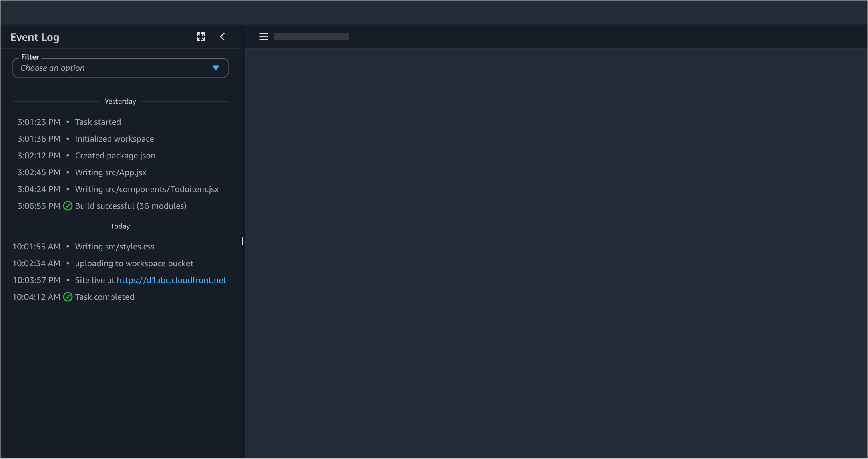This screenshot has height=459, width=868.
Task: Click the 'Today' date separator label
Action: (120, 226)
